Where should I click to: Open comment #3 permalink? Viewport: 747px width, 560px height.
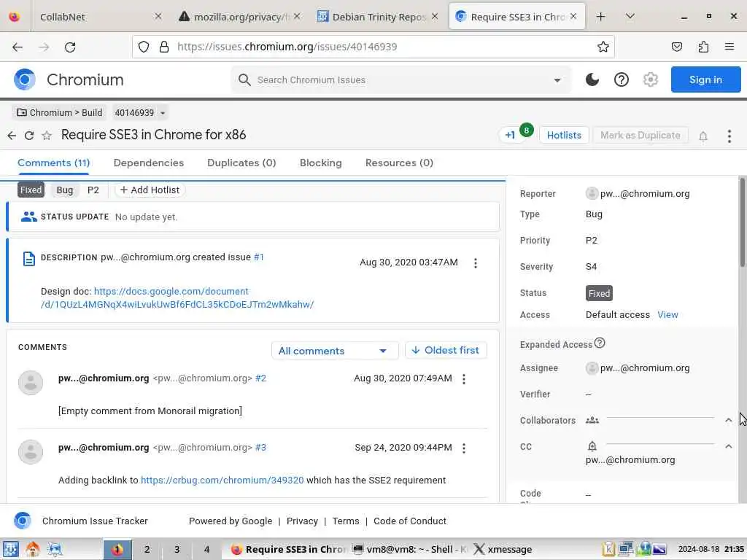coord(260,448)
